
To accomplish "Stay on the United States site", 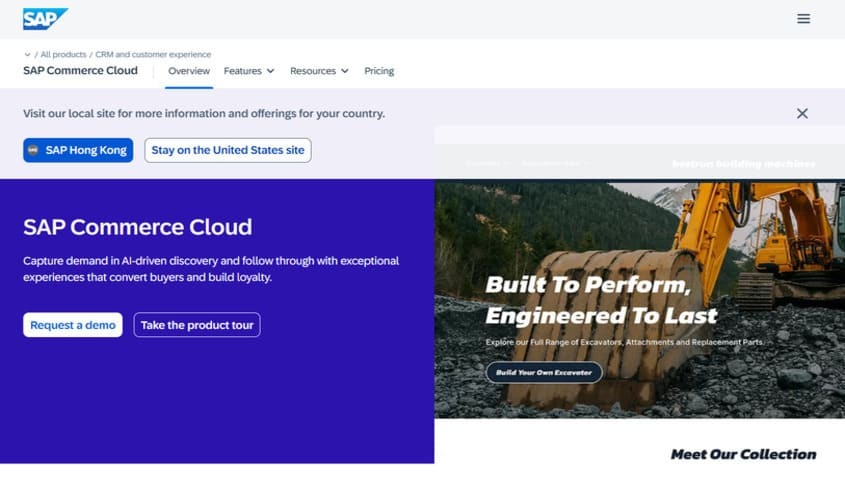I will [228, 150].
